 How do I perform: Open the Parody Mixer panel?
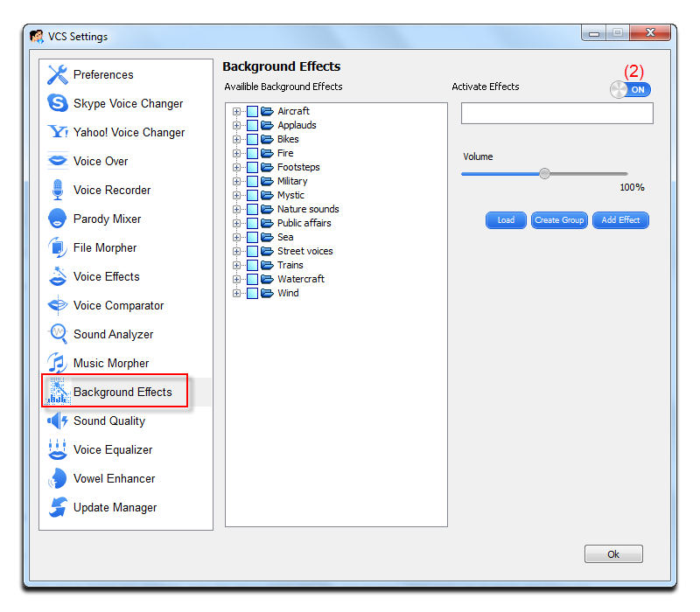click(100, 219)
